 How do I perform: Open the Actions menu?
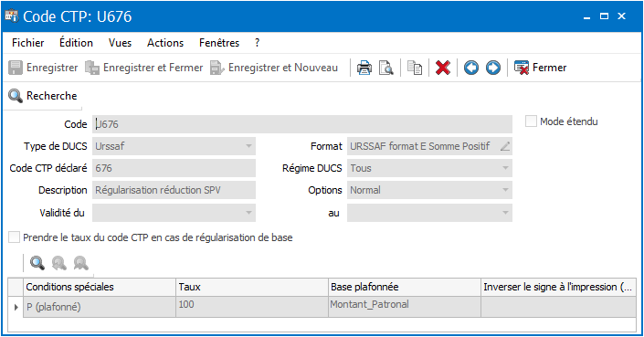[165, 43]
